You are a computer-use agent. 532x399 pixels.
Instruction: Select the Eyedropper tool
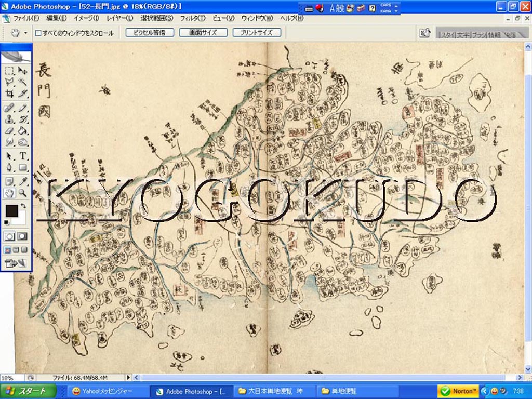coord(22,182)
